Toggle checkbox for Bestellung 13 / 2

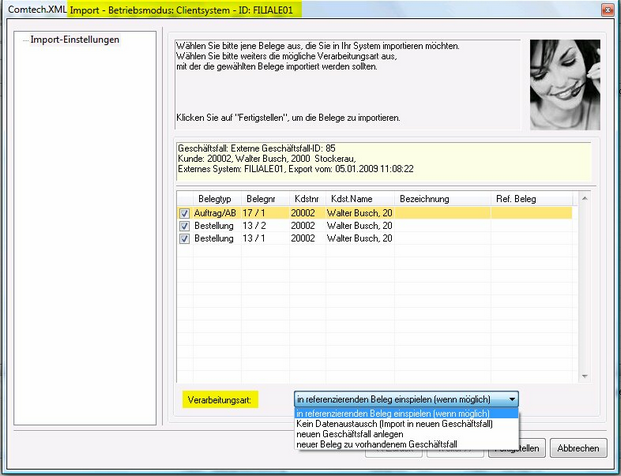coord(183,226)
